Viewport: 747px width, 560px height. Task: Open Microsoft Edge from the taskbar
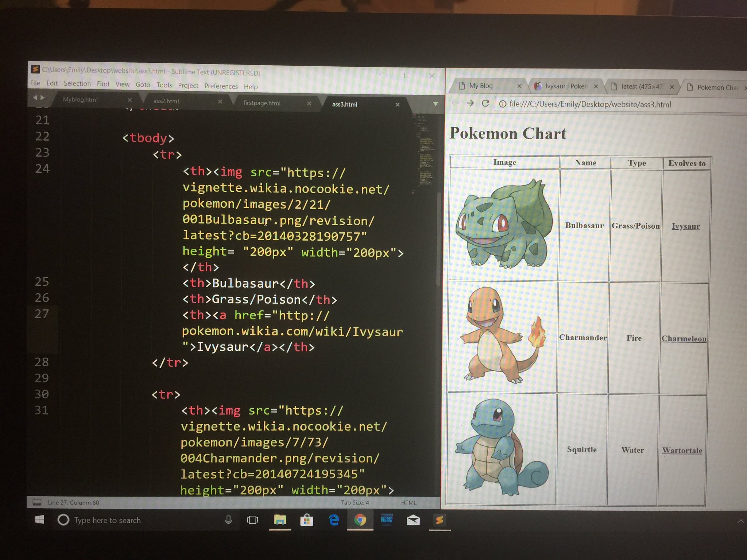333,520
